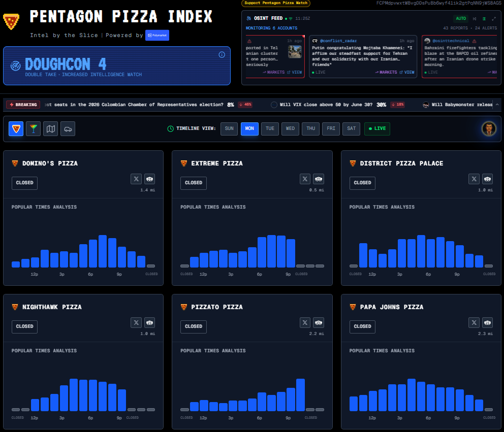Image resolution: width=504 pixels, height=432 pixels.
Task: Open the folded map view
Action: [50, 129]
